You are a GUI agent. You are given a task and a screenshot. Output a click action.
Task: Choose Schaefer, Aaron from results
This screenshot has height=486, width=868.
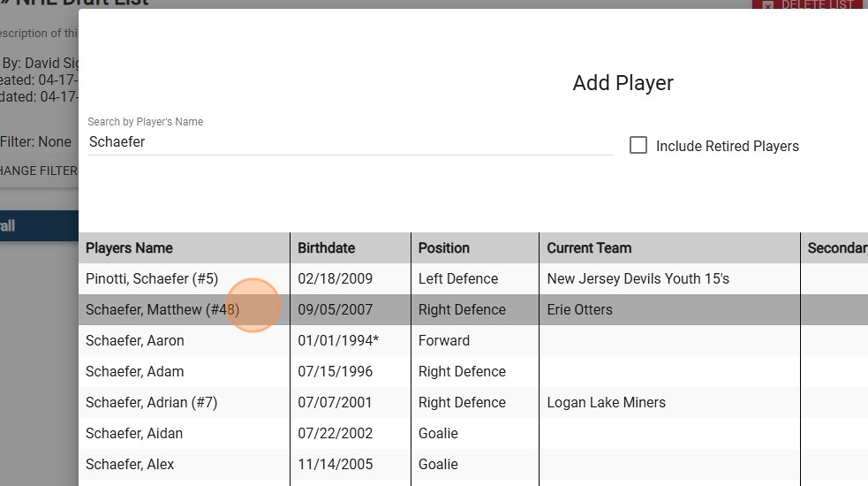tap(135, 341)
